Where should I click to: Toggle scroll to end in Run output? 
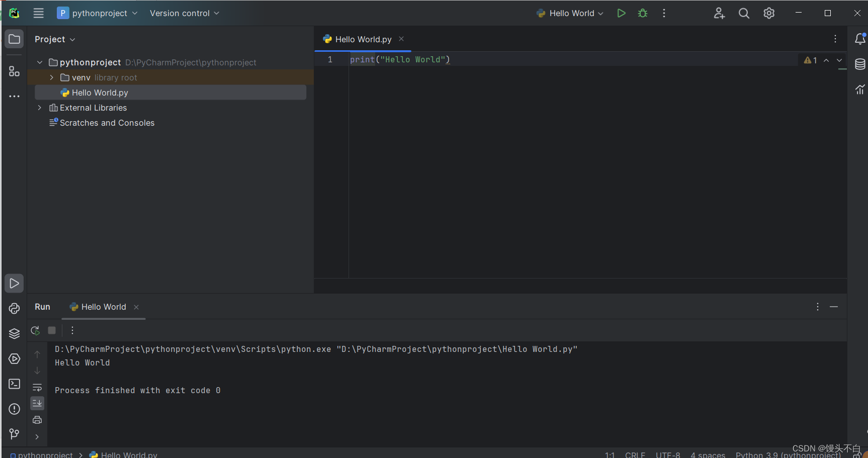pos(37,403)
